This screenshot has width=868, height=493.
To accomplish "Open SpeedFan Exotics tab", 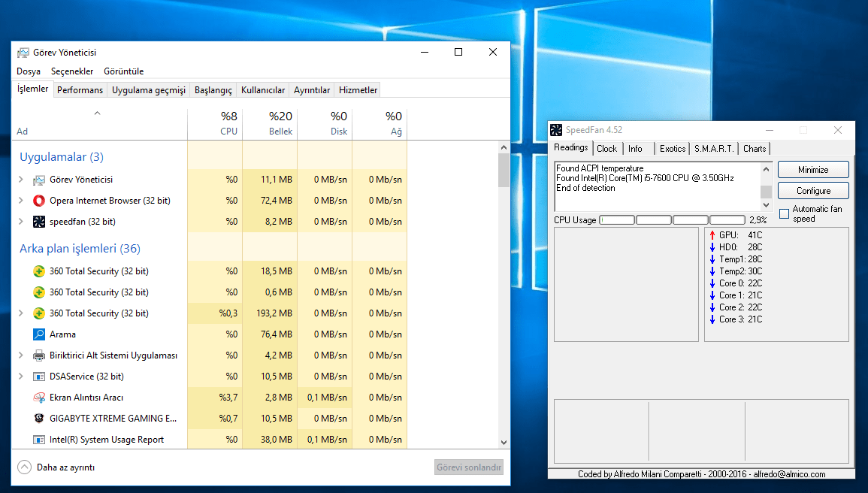I will point(673,149).
